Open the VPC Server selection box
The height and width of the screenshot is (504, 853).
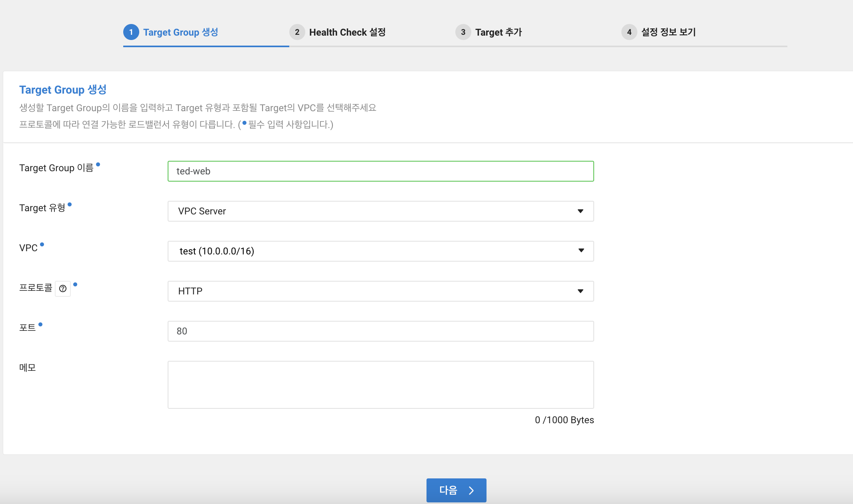[x=360, y=211]
